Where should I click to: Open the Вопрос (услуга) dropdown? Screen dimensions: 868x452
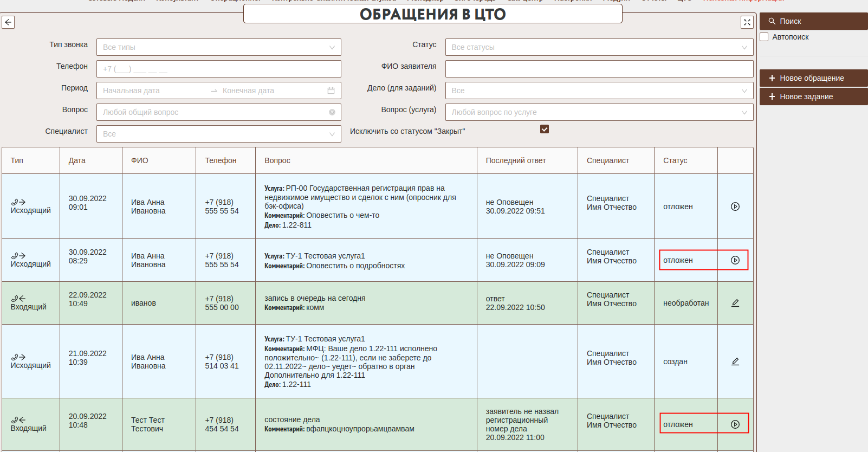tap(599, 112)
